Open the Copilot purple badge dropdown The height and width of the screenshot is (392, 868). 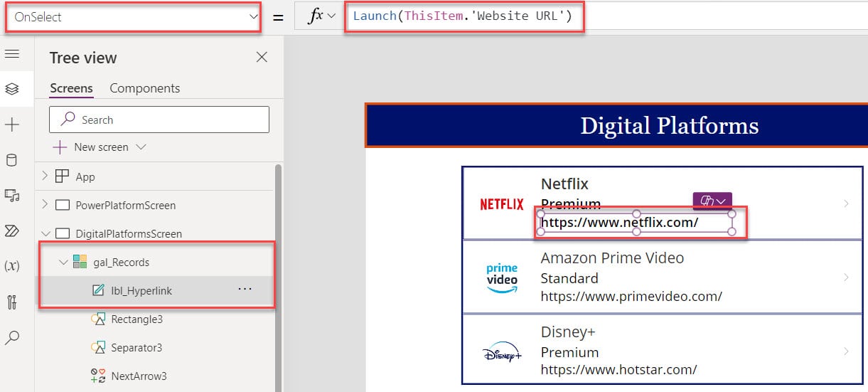(x=712, y=201)
